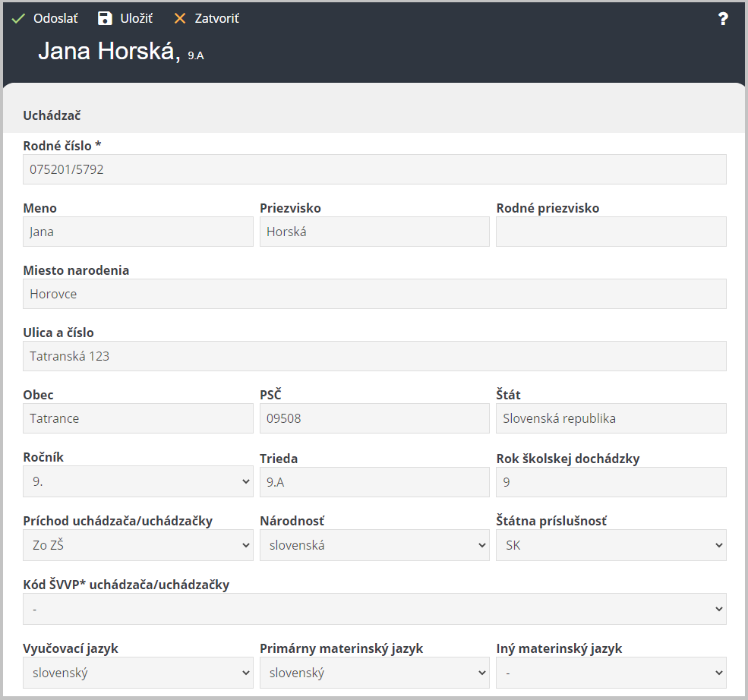Click the Rok školskej dochádzky field
748x700 pixels.
pyautogui.click(x=611, y=482)
